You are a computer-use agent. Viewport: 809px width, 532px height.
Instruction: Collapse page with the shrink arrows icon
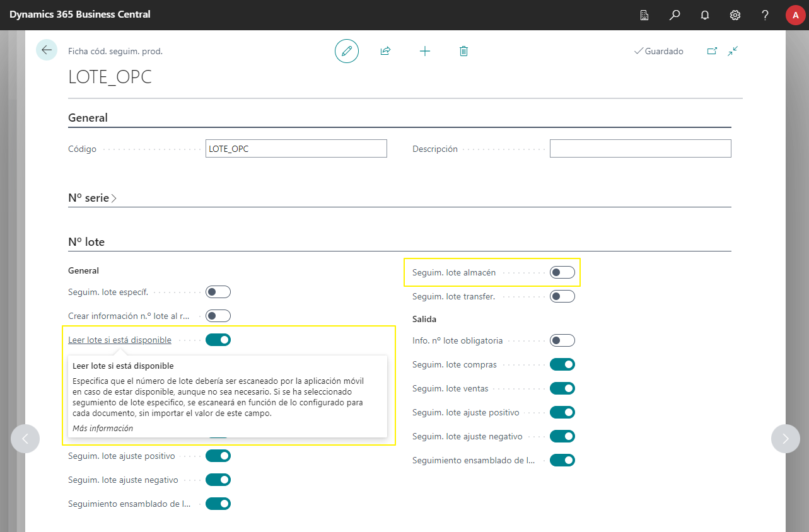click(x=733, y=51)
